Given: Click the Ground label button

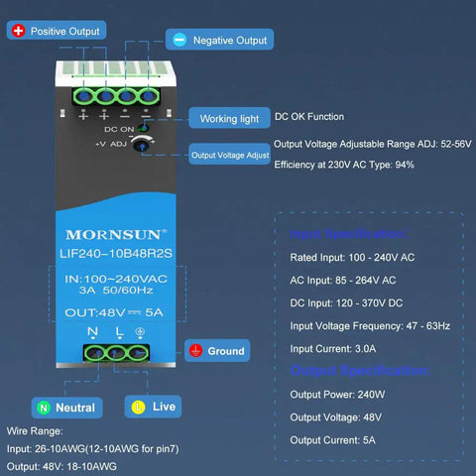Looking at the screenshot, I should 217,350.
